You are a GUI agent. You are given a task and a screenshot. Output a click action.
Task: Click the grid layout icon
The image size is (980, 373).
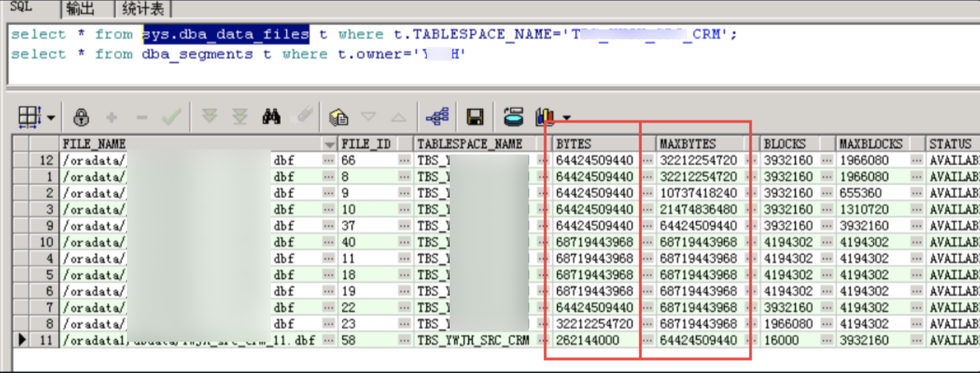click(x=27, y=117)
